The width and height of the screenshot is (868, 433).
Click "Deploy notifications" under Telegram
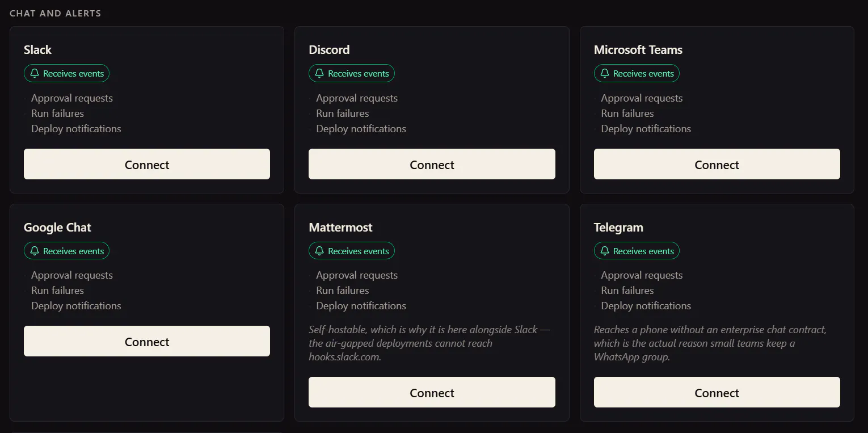click(646, 306)
